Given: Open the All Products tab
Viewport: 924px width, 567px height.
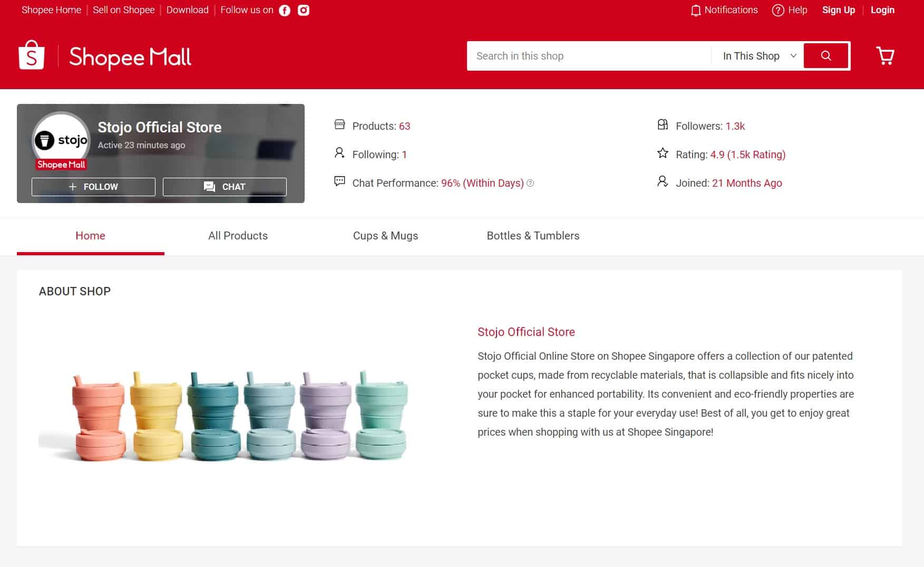Looking at the screenshot, I should coord(238,236).
